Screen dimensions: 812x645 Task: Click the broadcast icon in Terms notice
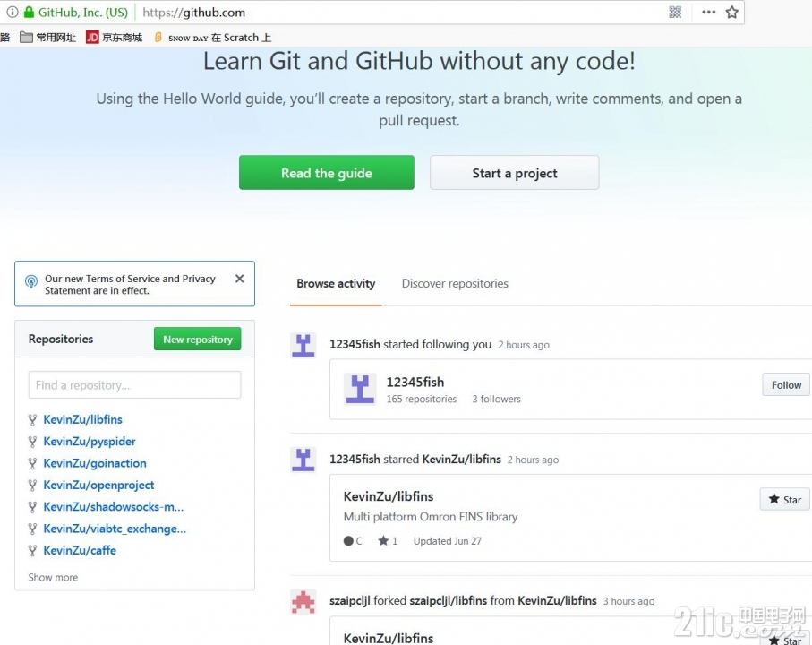click(x=31, y=281)
